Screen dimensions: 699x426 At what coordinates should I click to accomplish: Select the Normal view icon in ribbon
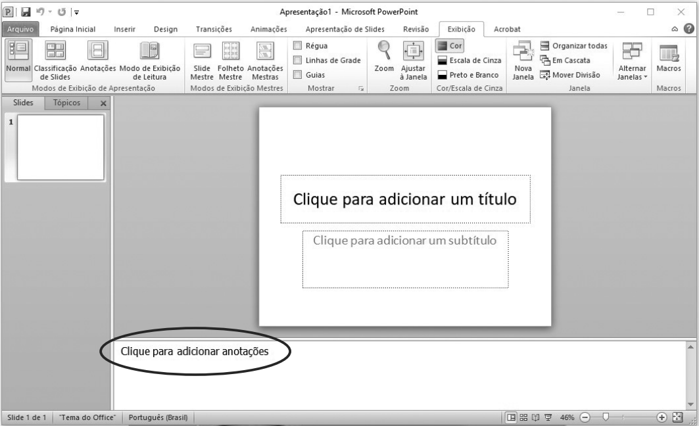18,59
